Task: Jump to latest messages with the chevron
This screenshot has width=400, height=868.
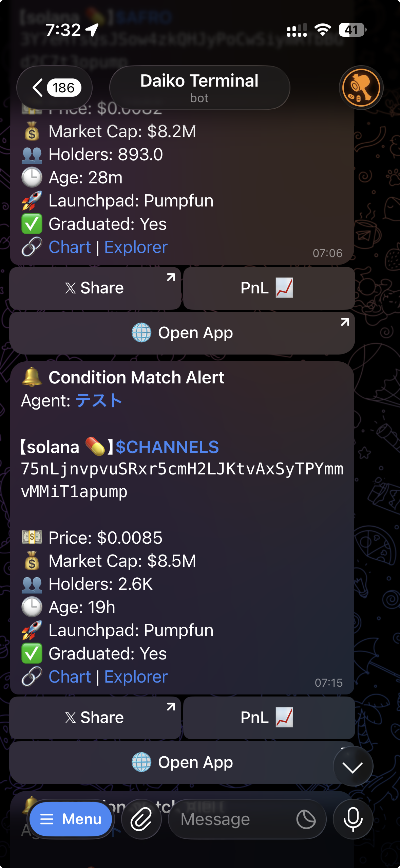Action: tap(353, 767)
